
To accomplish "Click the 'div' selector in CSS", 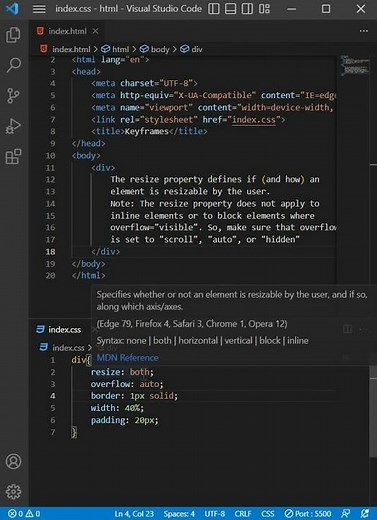I will coord(79,360).
